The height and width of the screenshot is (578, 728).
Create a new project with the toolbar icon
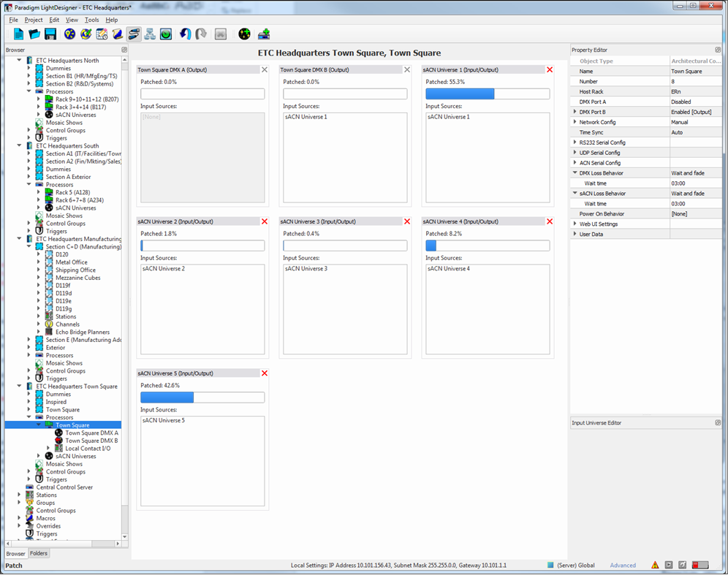(18, 34)
